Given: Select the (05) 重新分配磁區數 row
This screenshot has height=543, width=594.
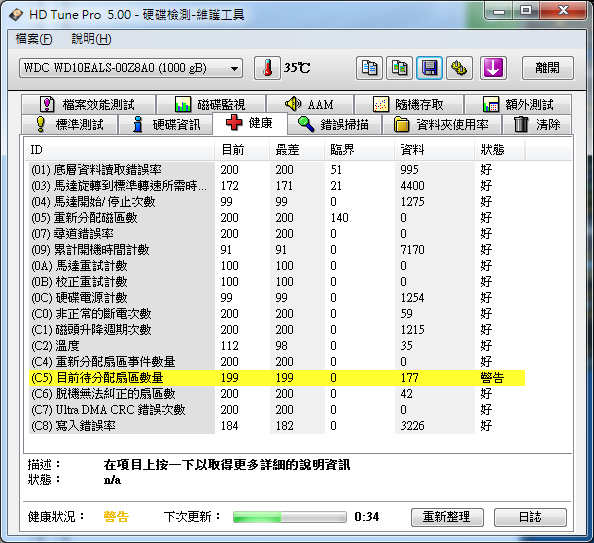Looking at the screenshot, I should [x=277, y=218].
